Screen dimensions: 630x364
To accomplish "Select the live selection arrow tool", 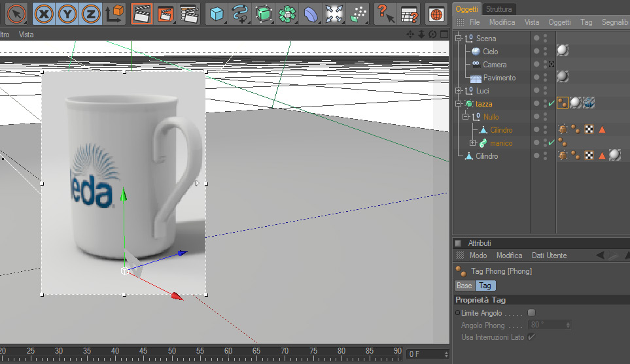I will (x=16, y=14).
